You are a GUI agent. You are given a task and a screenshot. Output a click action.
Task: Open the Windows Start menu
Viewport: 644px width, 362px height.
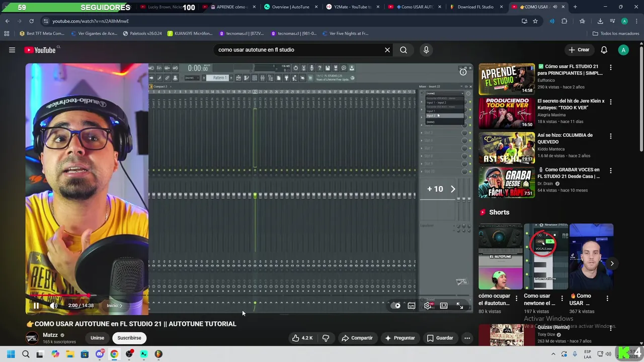(x=11, y=354)
